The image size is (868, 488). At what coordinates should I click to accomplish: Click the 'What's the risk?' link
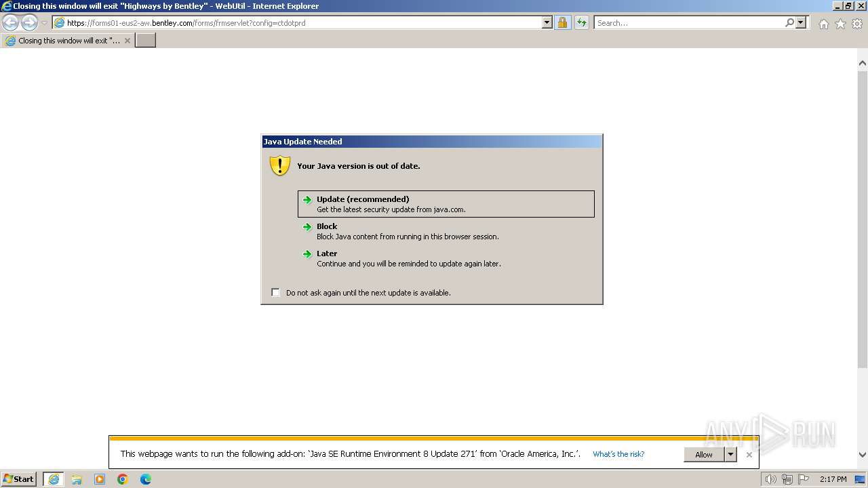pos(618,454)
